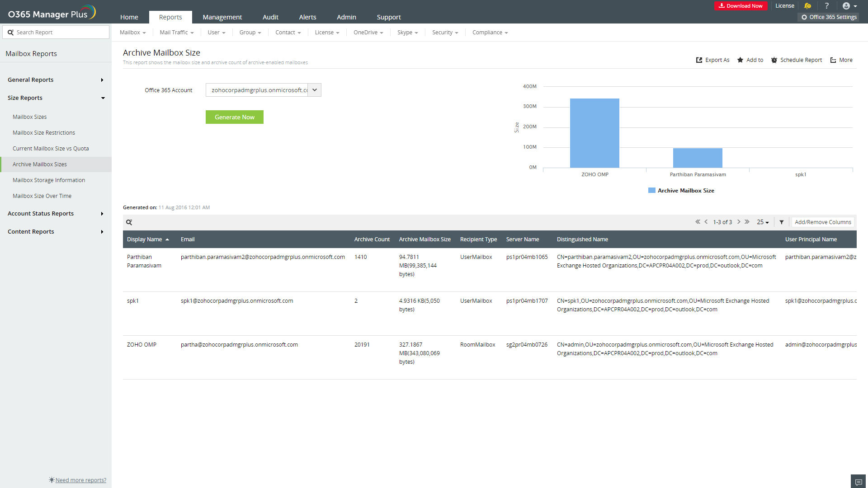
Task: Go to first page double-arrow icon
Action: coord(698,222)
